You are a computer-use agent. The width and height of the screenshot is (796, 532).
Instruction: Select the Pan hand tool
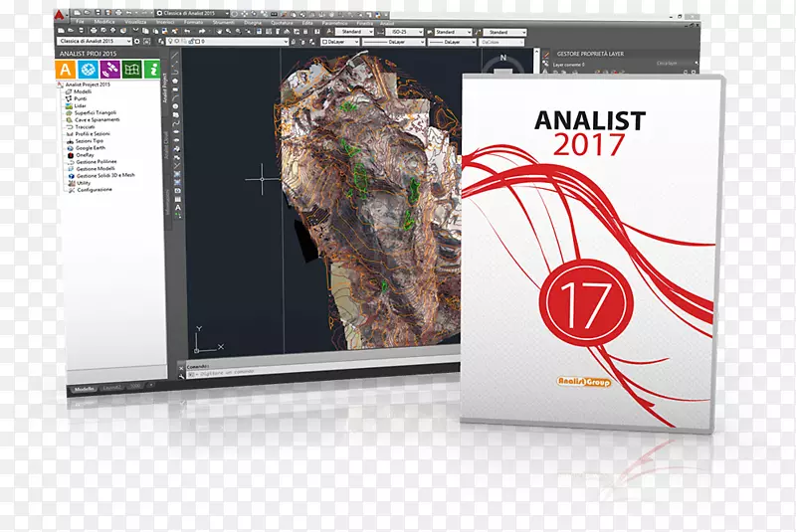point(219,32)
